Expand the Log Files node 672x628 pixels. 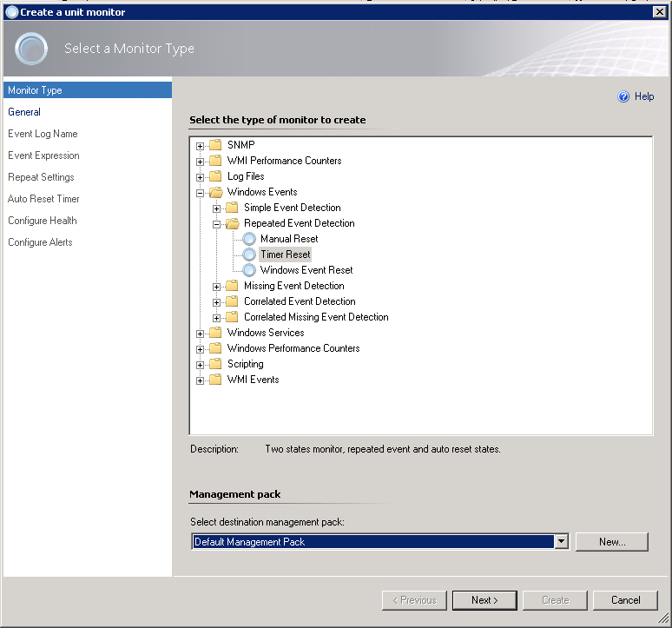(x=200, y=177)
